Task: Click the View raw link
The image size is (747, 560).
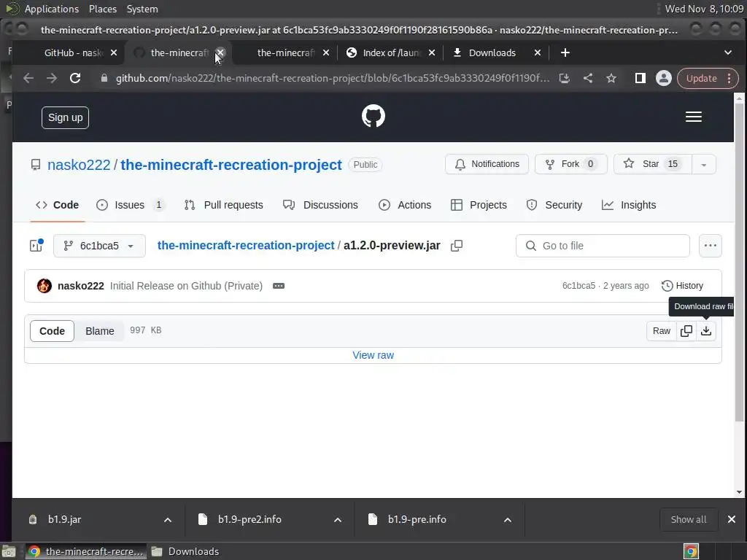Action: coord(373,355)
